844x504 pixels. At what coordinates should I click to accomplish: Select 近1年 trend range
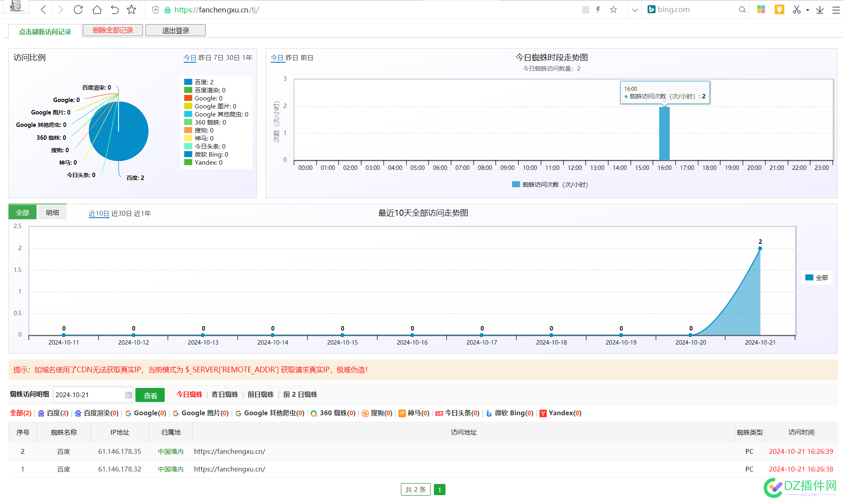tap(143, 214)
